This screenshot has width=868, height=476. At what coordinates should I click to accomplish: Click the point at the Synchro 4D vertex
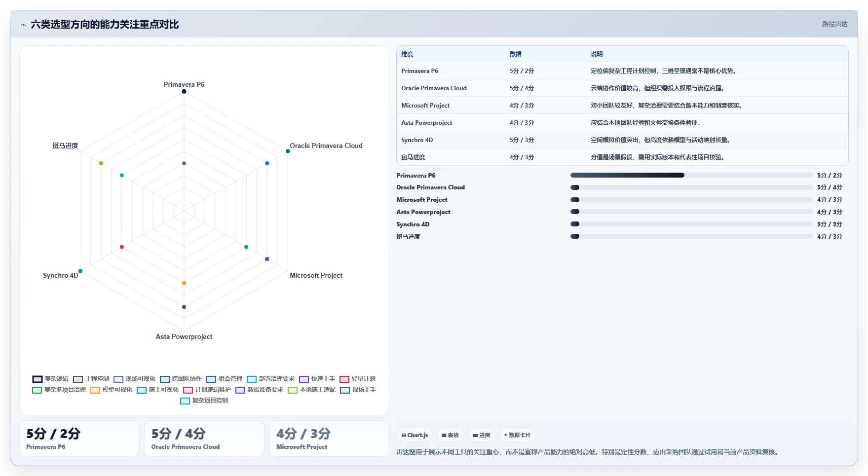[80, 271]
